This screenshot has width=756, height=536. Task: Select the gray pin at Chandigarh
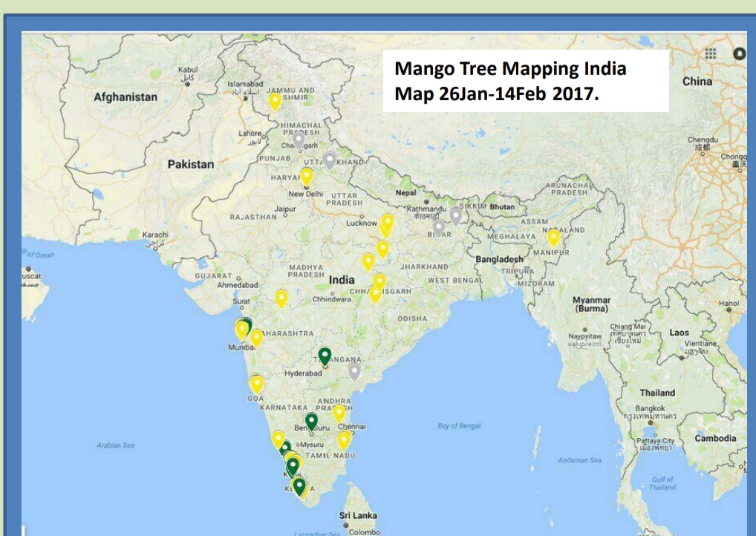click(x=299, y=140)
